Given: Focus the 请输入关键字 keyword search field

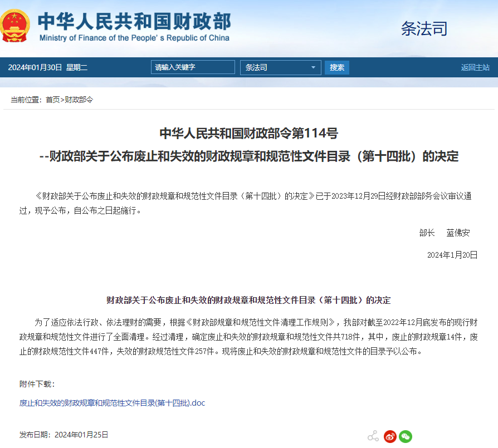Looking at the screenshot, I should pyautogui.click(x=193, y=67).
